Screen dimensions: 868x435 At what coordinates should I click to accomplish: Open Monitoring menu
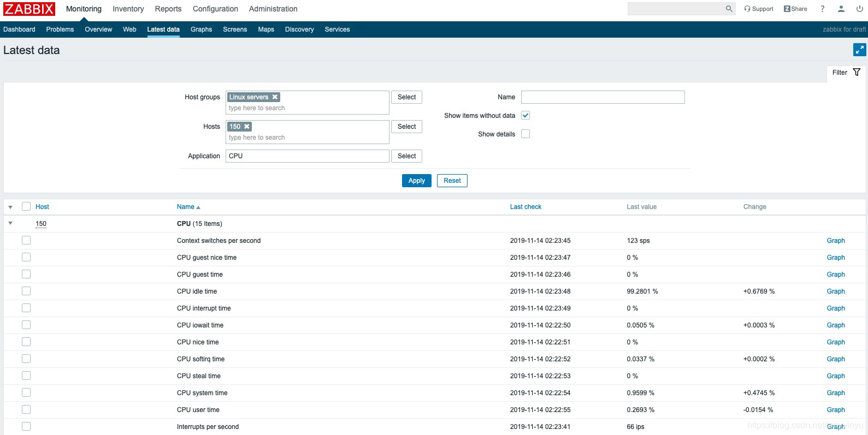coord(84,9)
